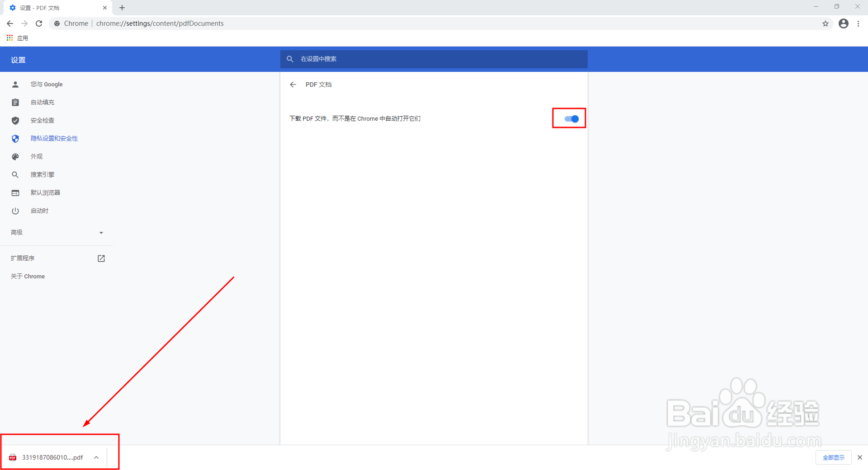Screen dimensions: 868x470
Task: Click the PDF 文档 page heading
Action: 319,85
